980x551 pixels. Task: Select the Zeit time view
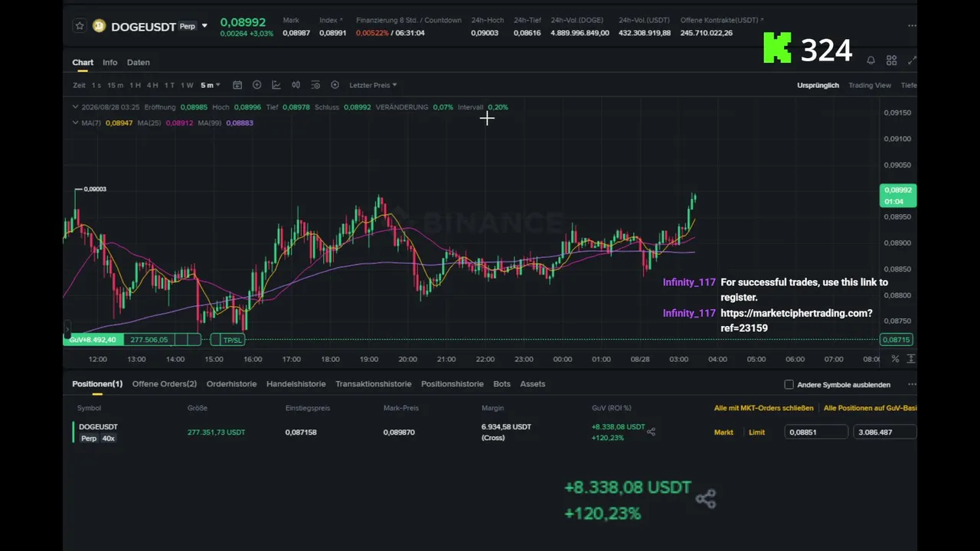click(80, 85)
